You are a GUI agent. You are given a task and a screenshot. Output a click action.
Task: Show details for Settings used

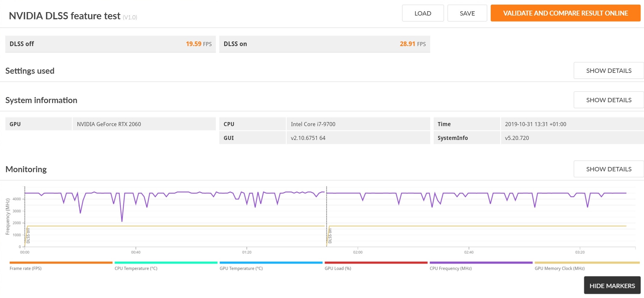609,71
